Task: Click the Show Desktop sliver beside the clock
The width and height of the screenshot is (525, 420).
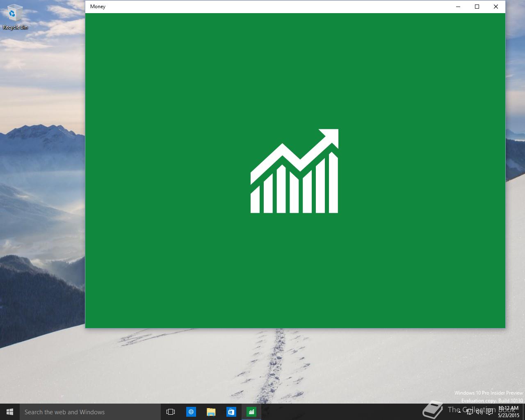Action: (524, 412)
